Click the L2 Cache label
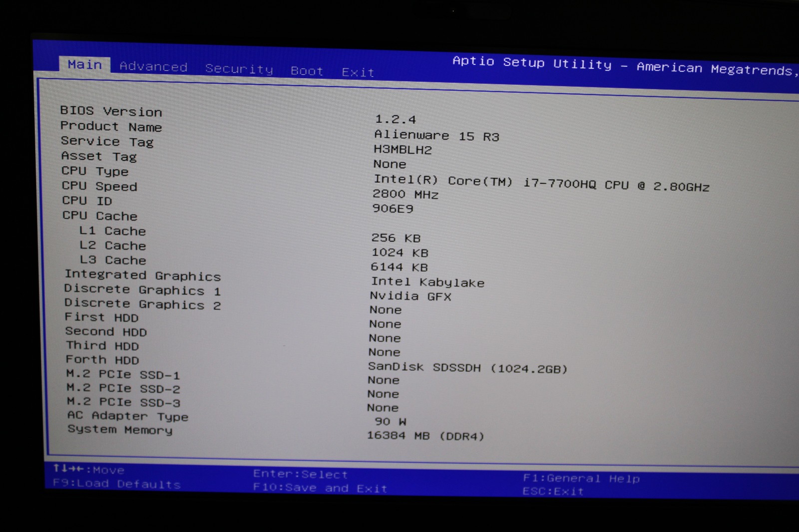The width and height of the screenshot is (799, 532). point(112,245)
